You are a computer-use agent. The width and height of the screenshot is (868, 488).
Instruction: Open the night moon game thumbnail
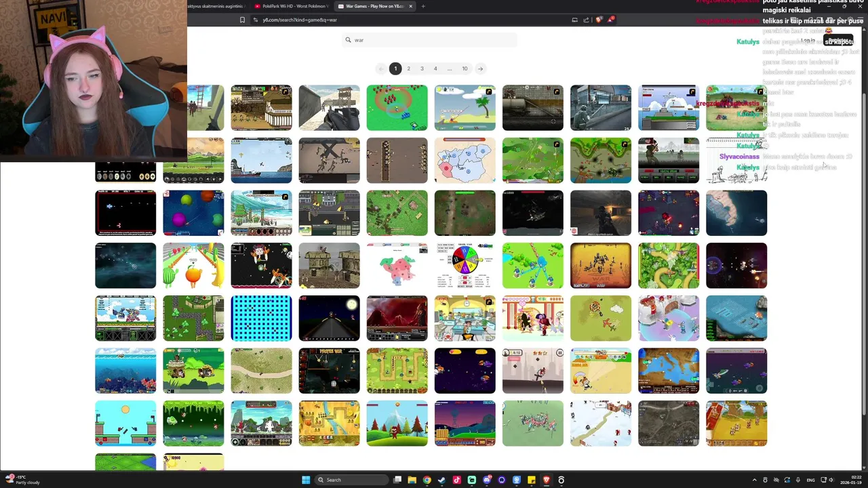pyautogui.click(x=329, y=319)
